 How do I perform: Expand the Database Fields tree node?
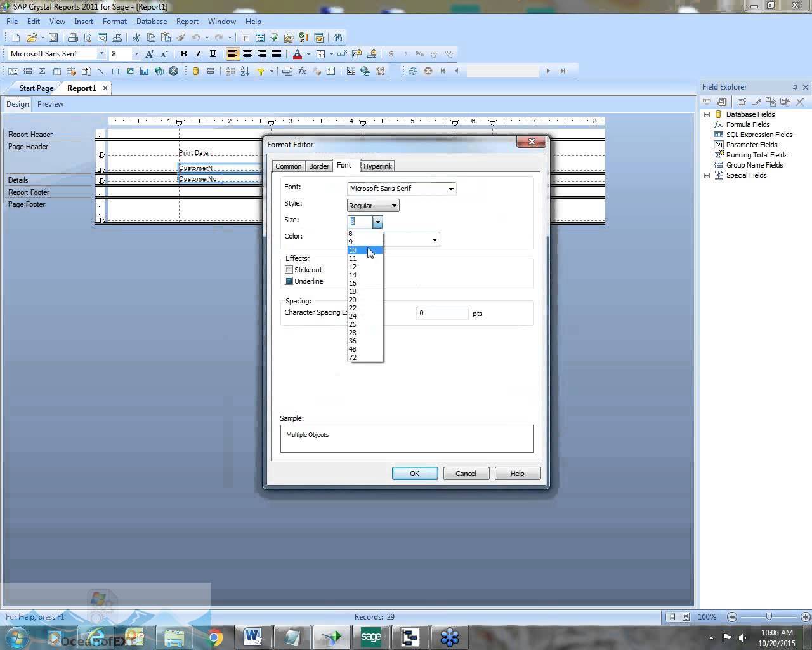[x=707, y=114]
